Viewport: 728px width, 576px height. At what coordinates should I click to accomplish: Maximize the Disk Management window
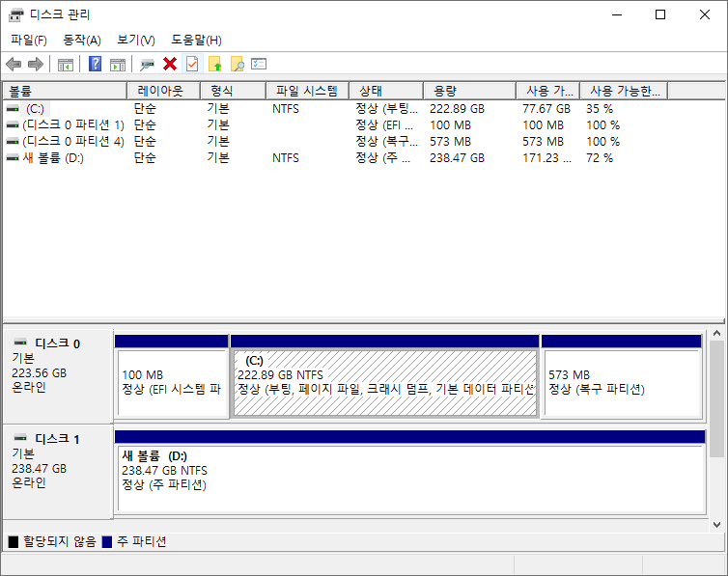tap(660, 14)
